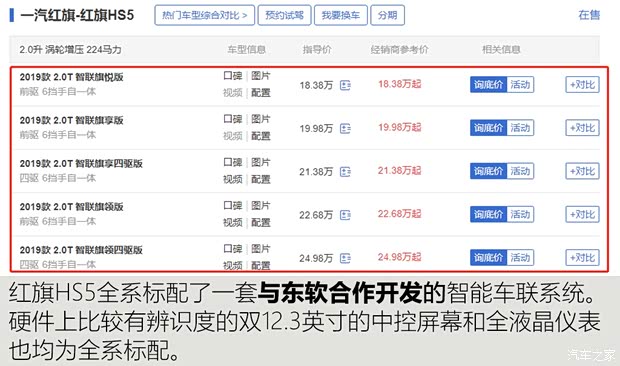Click the 一汽红旗-红旗HS5 series title
The height and width of the screenshot is (366, 620).
77,15
